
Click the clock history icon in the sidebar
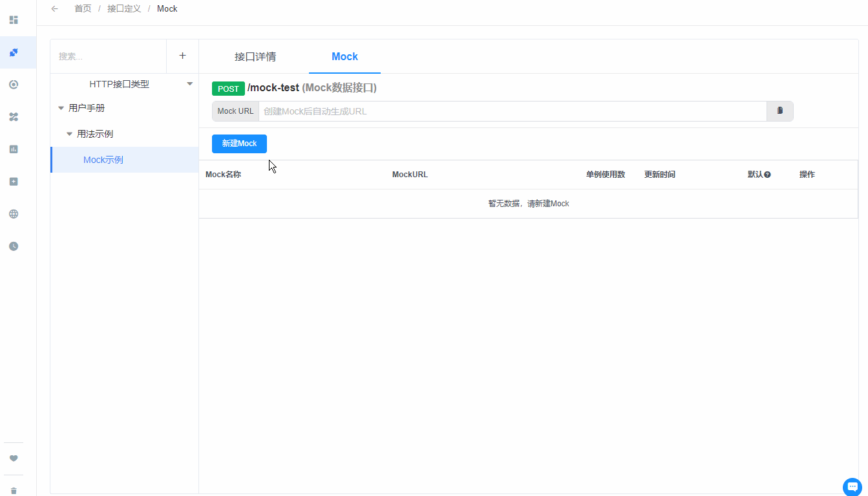pos(13,246)
